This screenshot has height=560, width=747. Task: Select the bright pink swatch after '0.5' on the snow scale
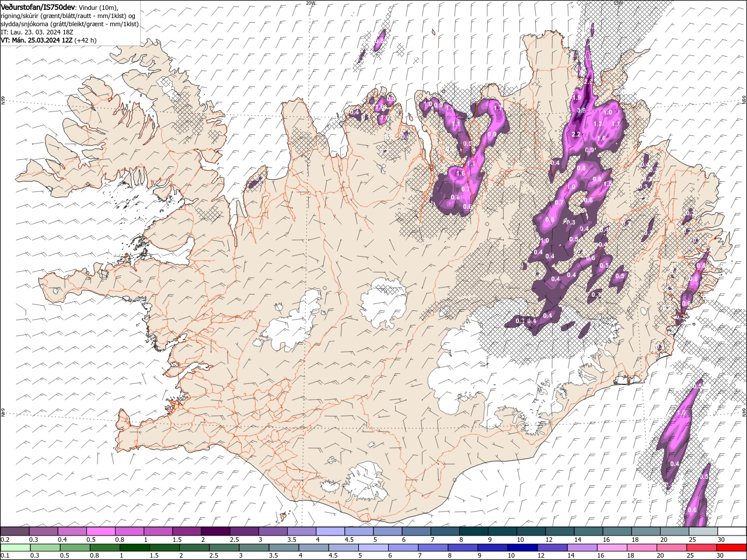click(101, 531)
